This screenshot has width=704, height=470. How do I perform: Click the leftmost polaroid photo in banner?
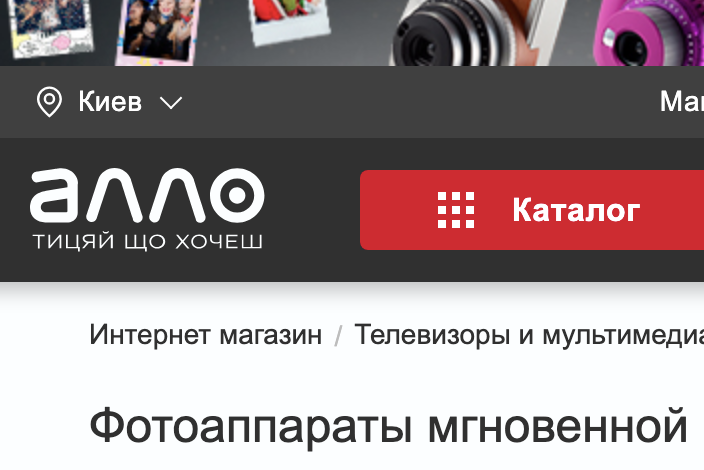pos(50,26)
